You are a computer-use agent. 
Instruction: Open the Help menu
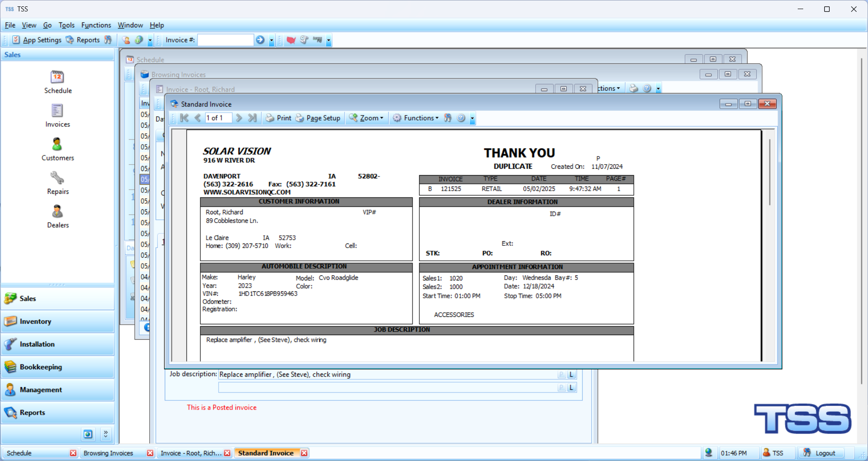[157, 25]
